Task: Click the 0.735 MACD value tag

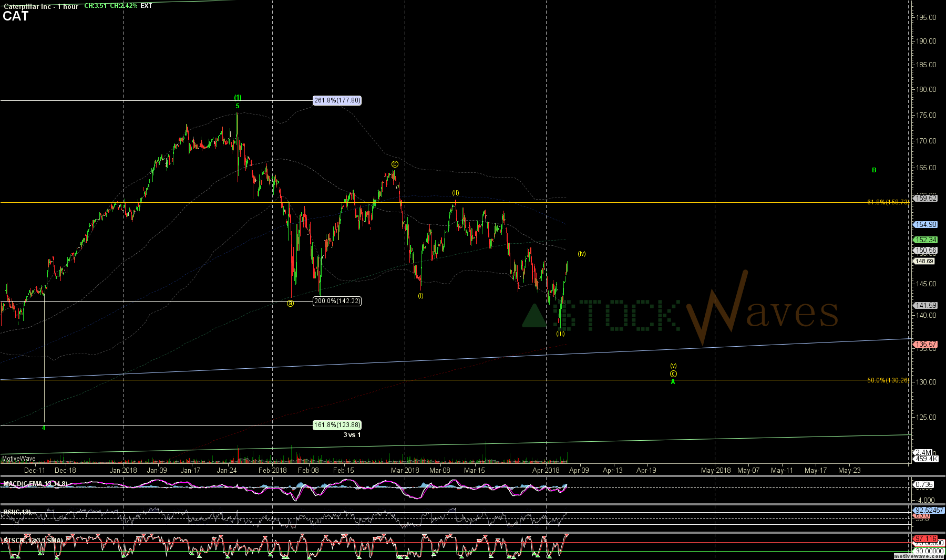Action: (x=924, y=485)
